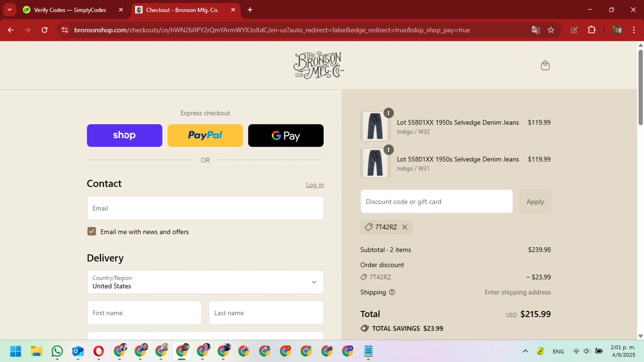Click the Last name field
The image size is (644, 362).
click(x=266, y=313)
